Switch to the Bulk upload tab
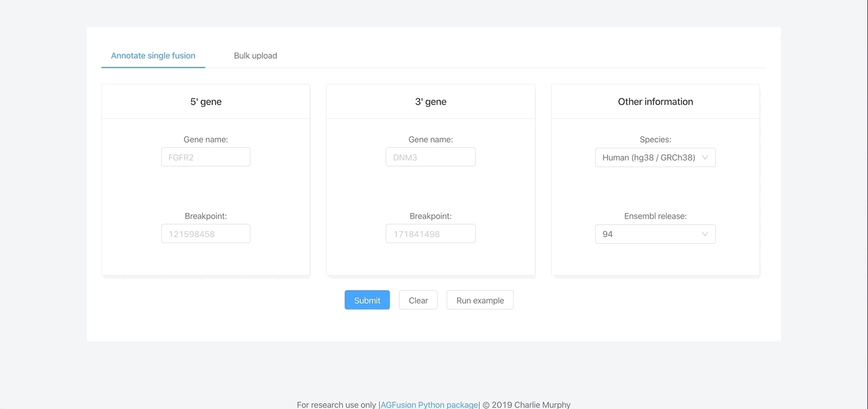868x409 pixels. tap(255, 55)
